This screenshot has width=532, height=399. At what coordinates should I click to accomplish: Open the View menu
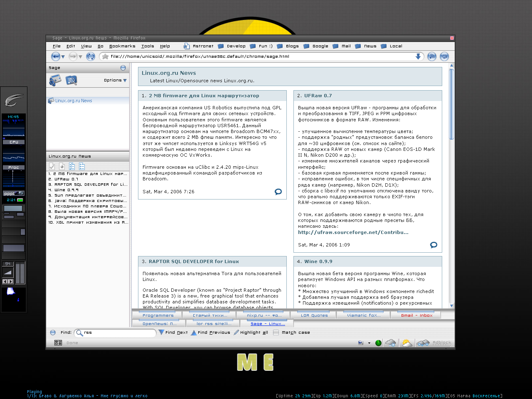tap(86, 46)
